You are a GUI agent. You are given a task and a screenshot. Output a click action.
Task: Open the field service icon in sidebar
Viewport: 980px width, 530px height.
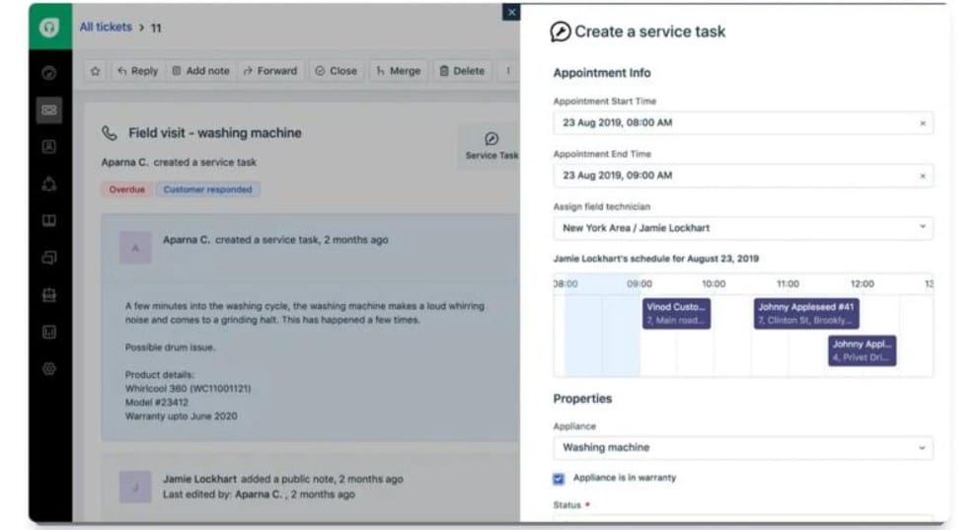[x=48, y=294]
